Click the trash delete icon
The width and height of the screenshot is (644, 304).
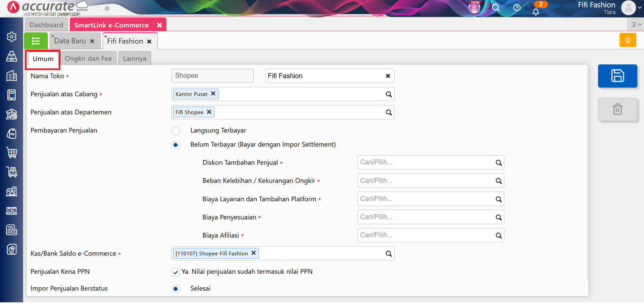point(617,109)
